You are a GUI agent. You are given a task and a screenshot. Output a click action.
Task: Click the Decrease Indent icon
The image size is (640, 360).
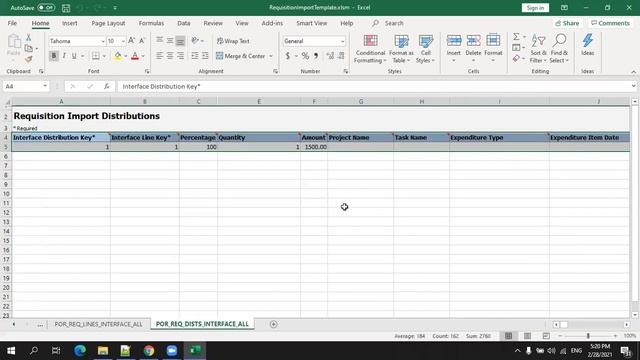tap(195, 56)
